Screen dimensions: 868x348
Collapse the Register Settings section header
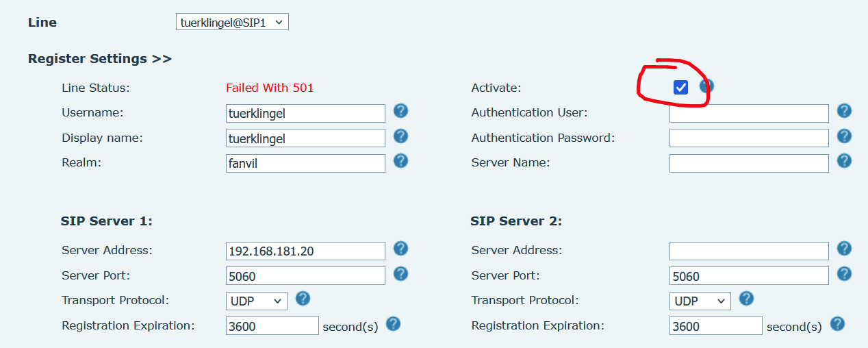(x=99, y=59)
